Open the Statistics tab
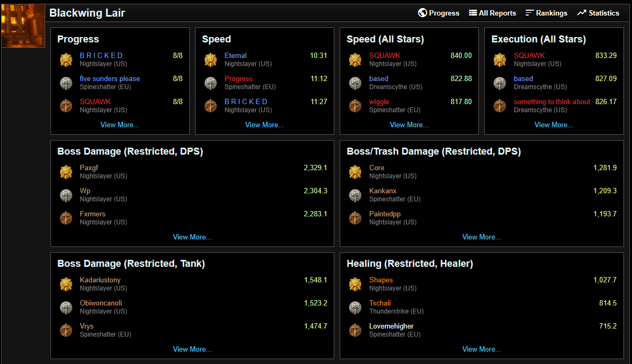This screenshot has width=632, height=364. click(598, 13)
